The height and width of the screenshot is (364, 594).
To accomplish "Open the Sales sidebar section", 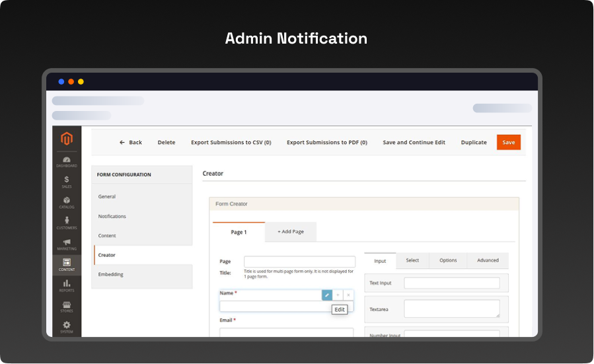I will click(x=67, y=182).
